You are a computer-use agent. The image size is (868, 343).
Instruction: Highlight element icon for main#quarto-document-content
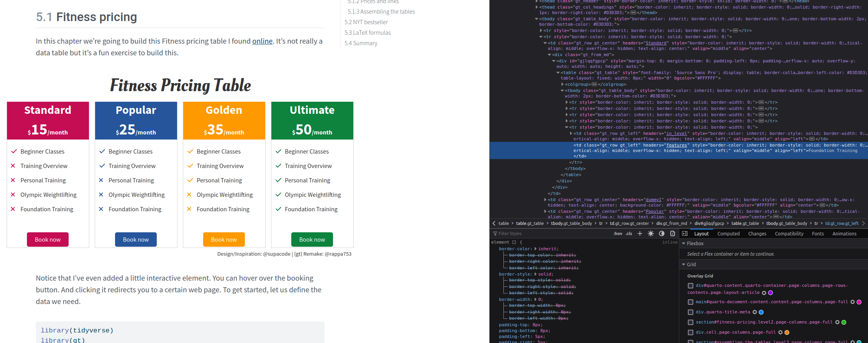[852, 302]
